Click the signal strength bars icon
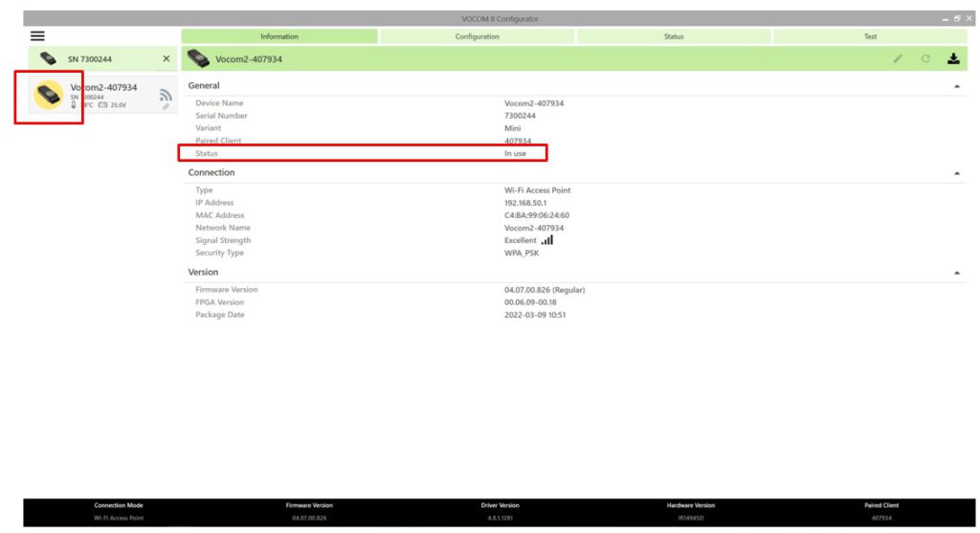Viewport: 980px width, 533px height. click(546, 240)
